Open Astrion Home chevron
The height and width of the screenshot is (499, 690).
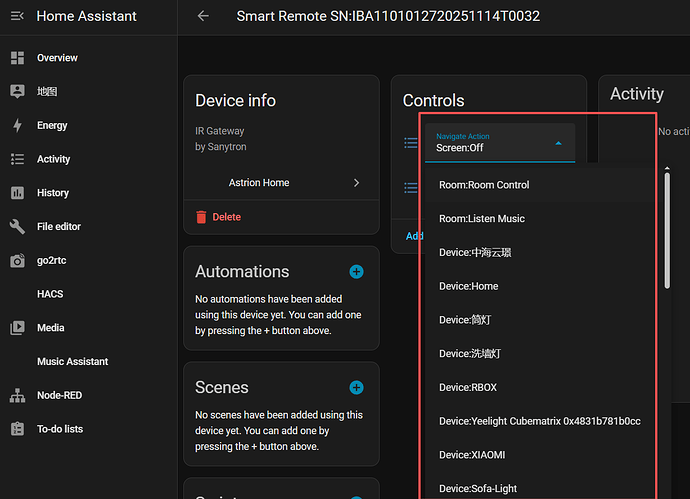coord(356,183)
